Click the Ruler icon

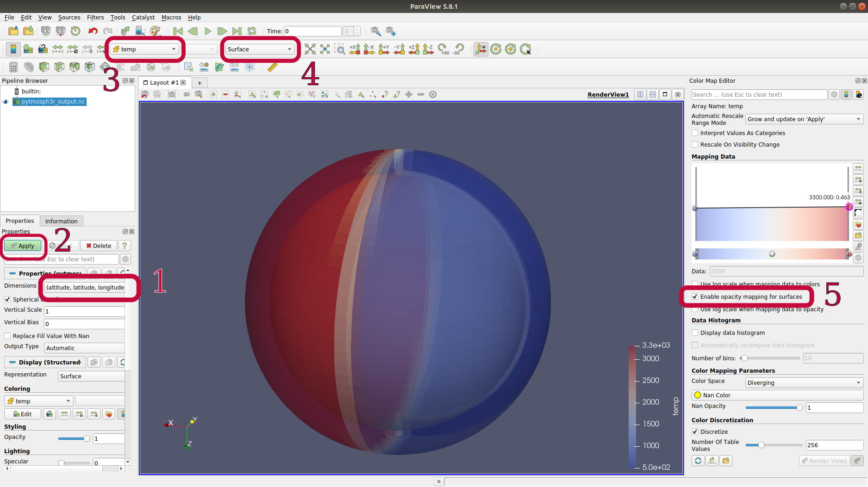[x=272, y=67]
